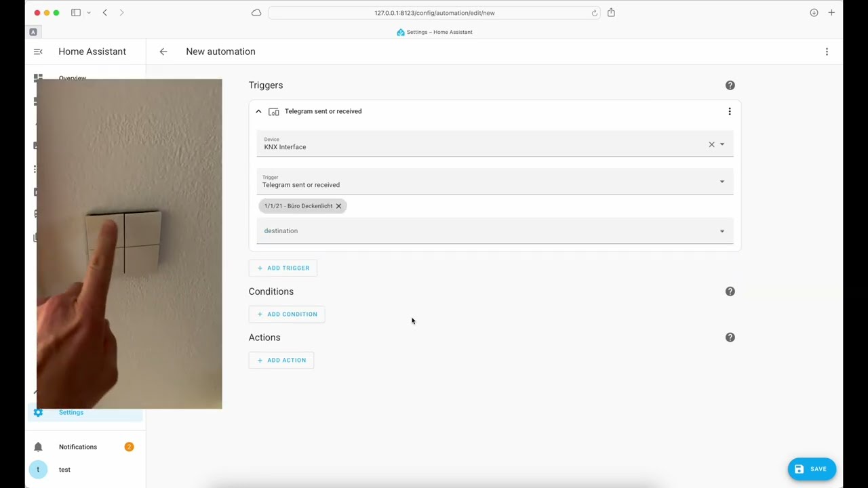The image size is (868, 488).
Task: Open the automation page options menu
Action: 827,52
